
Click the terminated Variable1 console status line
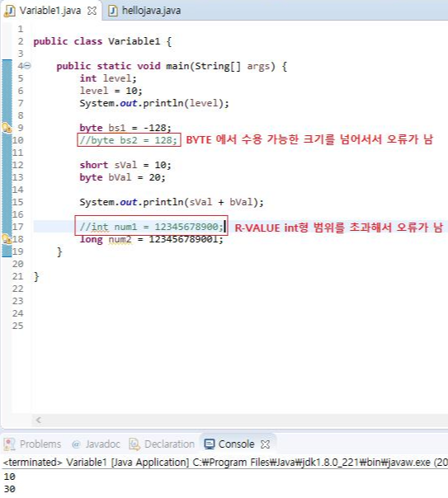pos(225,463)
